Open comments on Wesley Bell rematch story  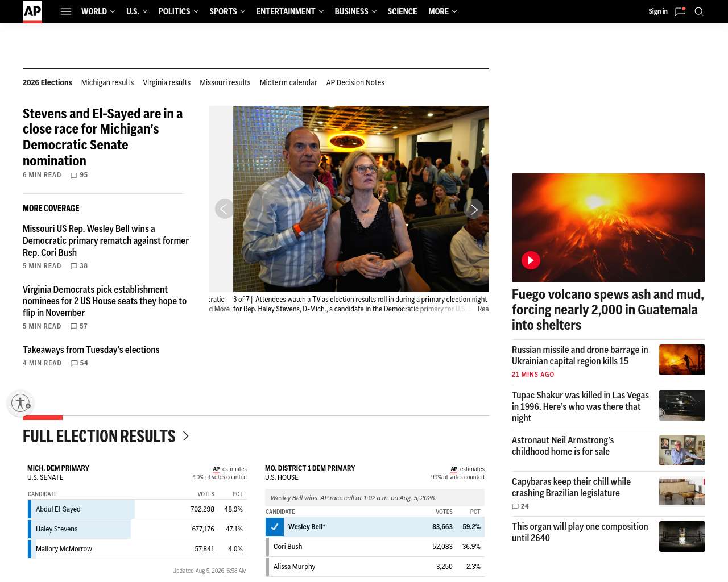[x=79, y=266]
